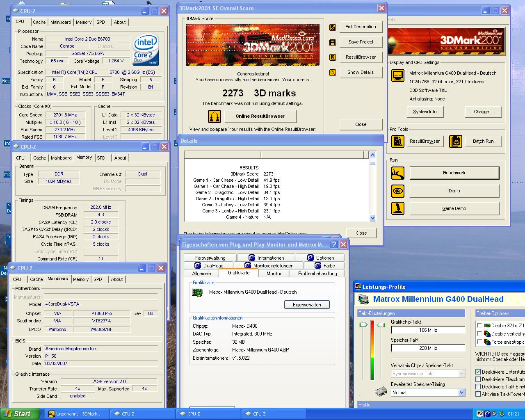
Task: Click the Safely Remove Hardware tray icon
Action: pyautogui.click(x=502, y=414)
